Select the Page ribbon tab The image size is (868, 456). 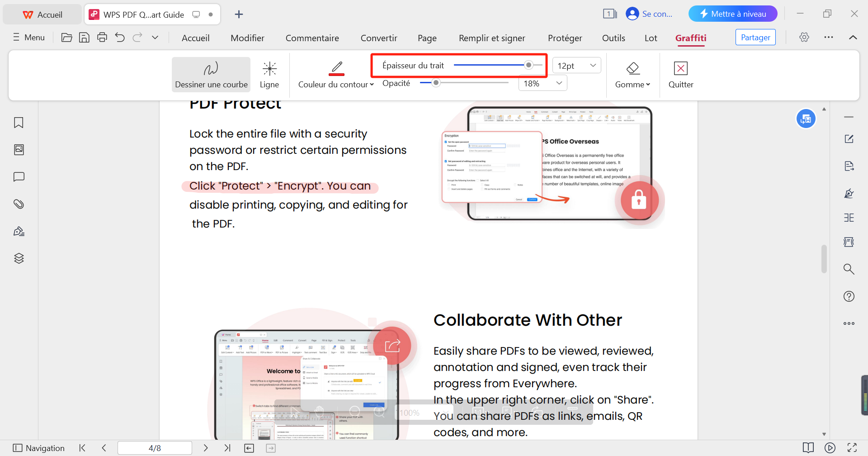(x=427, y=38)
